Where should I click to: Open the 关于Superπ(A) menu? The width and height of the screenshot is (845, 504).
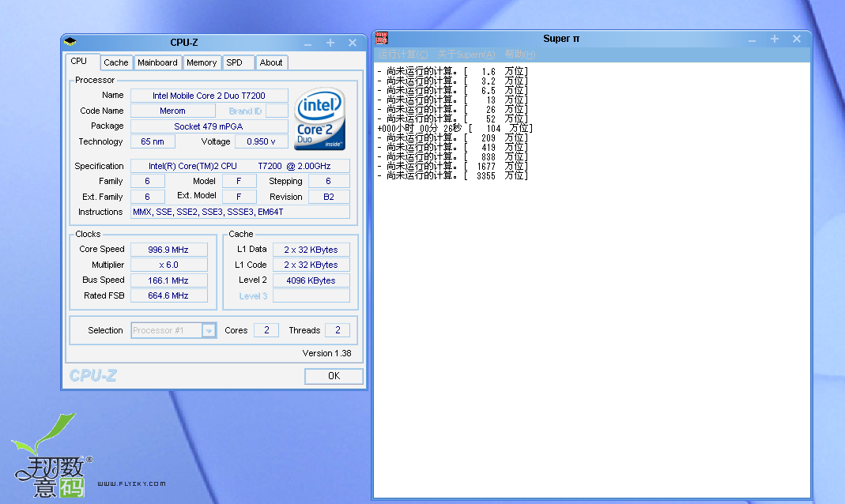point(466,55)
